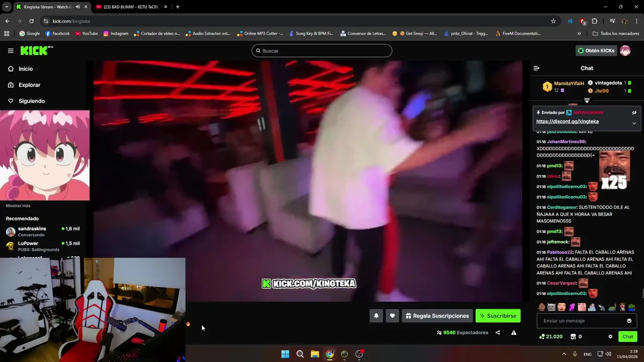Open the Chrome three-dot menu
Screen dimensions: 644x362
[x=636, y=21]
